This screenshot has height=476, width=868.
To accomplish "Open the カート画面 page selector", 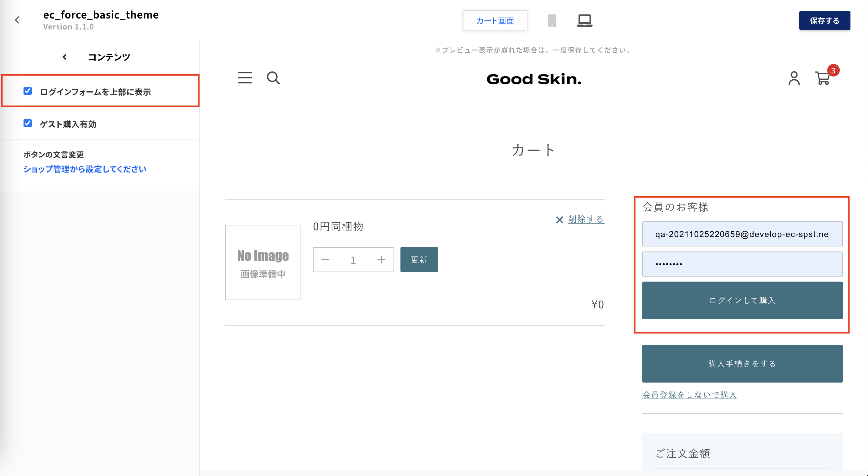I will [x=495, y=21].
